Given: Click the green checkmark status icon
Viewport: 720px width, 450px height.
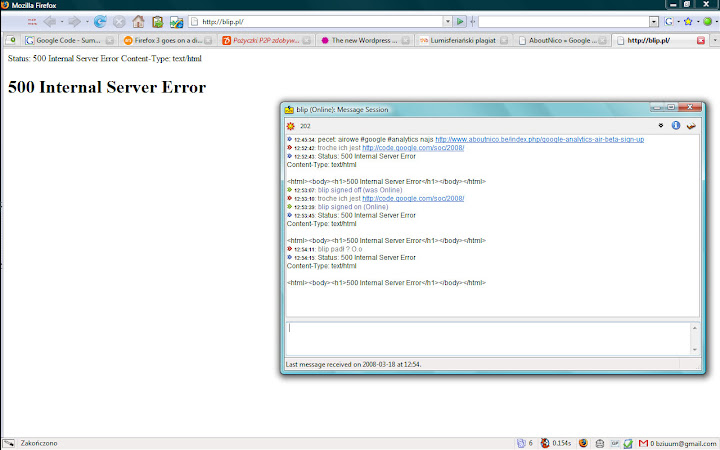Looking at the screenshot, I should pyautogui.click(x=628, y=444).
